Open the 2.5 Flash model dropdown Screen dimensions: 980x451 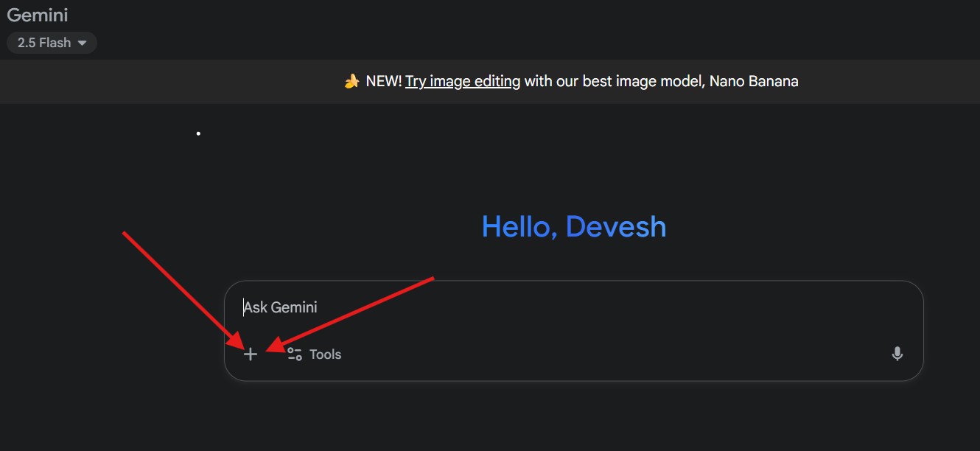pyautogui.click(x=52, y=43)
